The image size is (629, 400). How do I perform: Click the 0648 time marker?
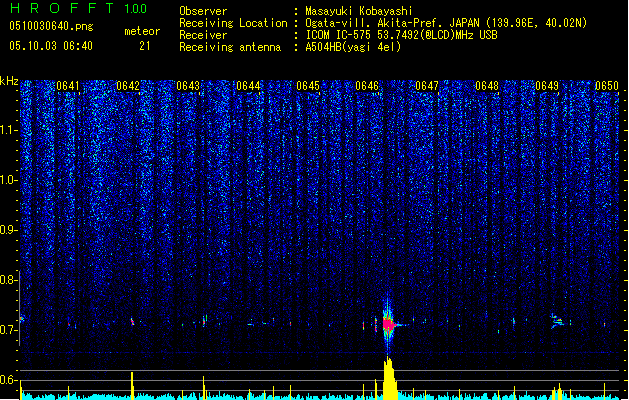(487, 86)
